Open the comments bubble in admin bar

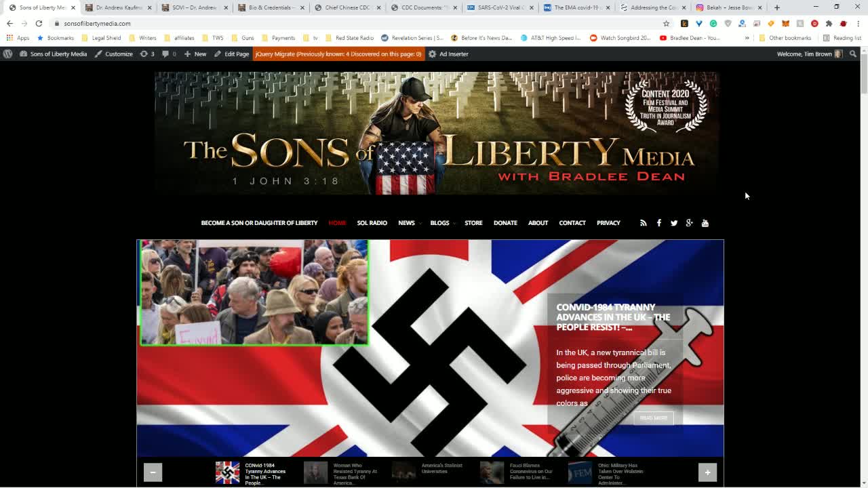tap(169, 54)
